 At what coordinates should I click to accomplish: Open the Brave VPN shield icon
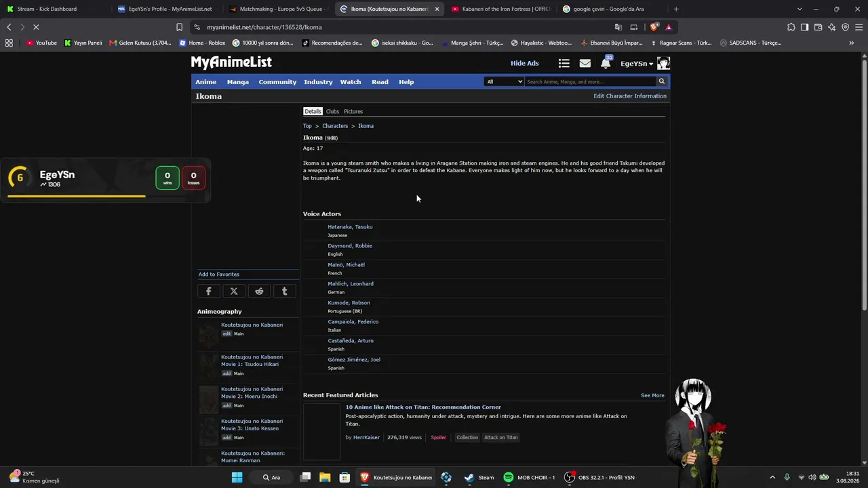(845, 27)
